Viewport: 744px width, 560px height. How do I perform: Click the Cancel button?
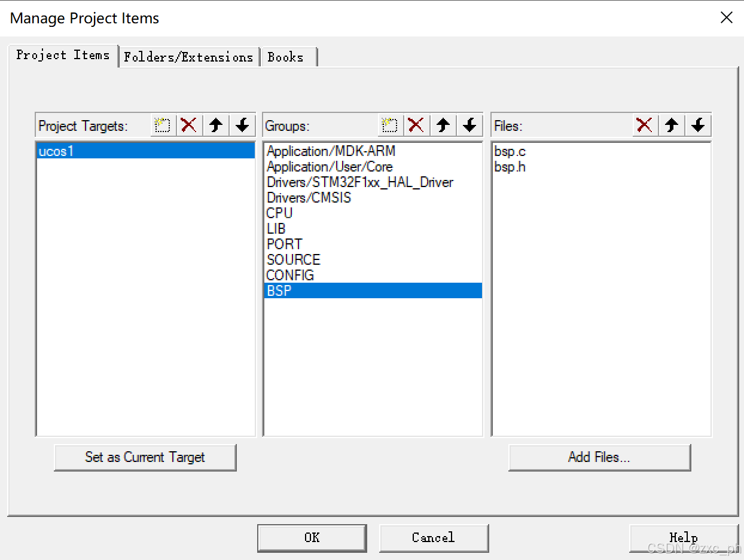pyautogui.click(x=434, y=538)
